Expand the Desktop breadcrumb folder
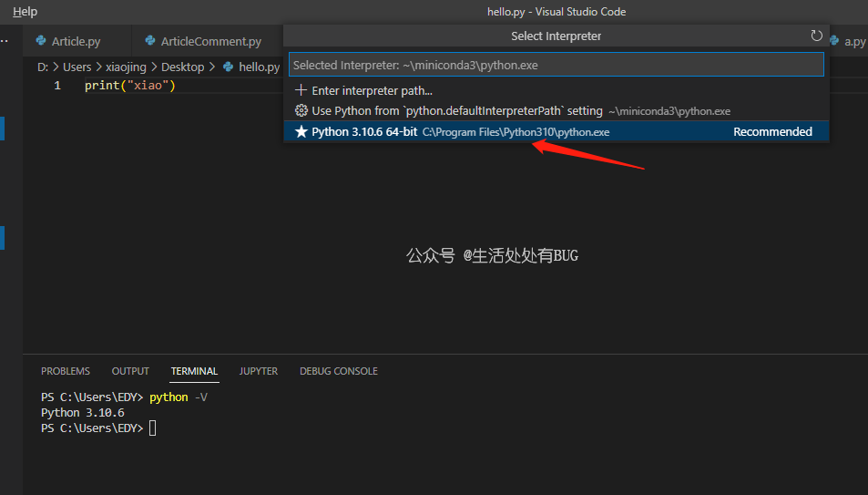The height and width of the screenshot is (495, 868). point(182,67)
